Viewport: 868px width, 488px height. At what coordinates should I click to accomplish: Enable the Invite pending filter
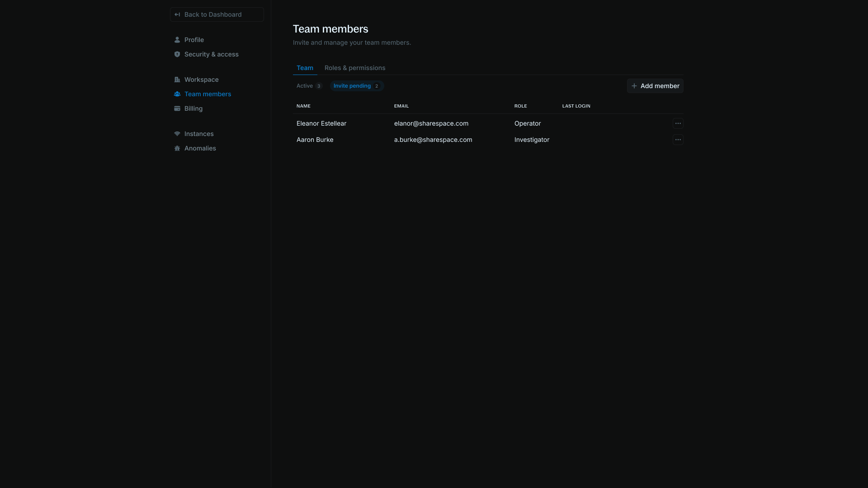click(357, 86)
